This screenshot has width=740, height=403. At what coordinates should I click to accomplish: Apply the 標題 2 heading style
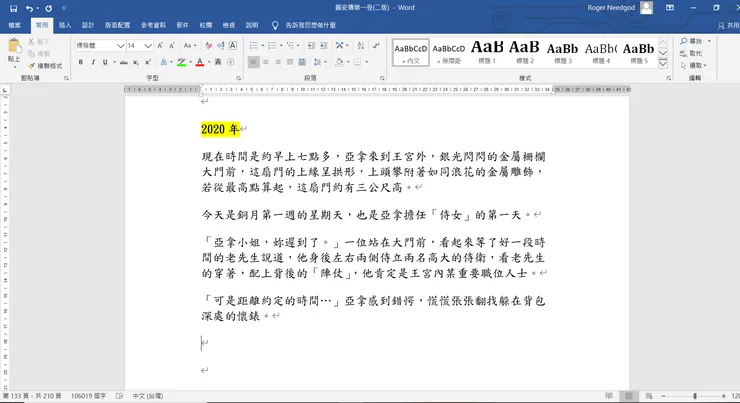pos(525,52)
